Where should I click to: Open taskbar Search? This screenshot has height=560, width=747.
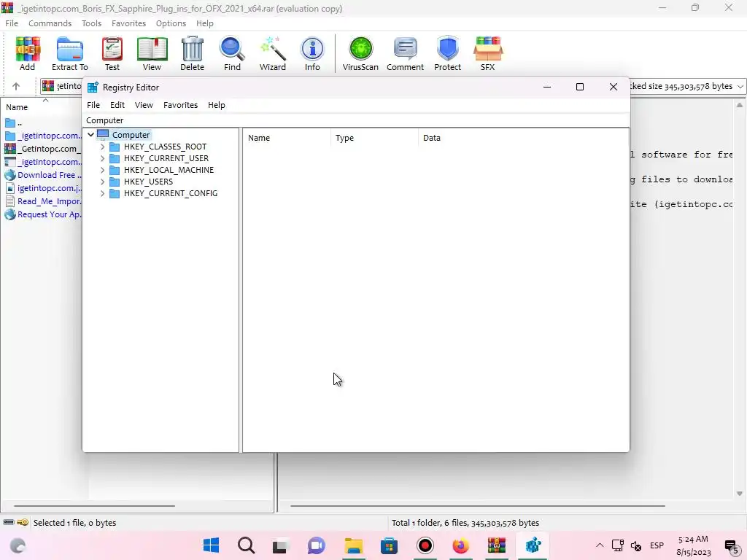click(x=247, y=545)
